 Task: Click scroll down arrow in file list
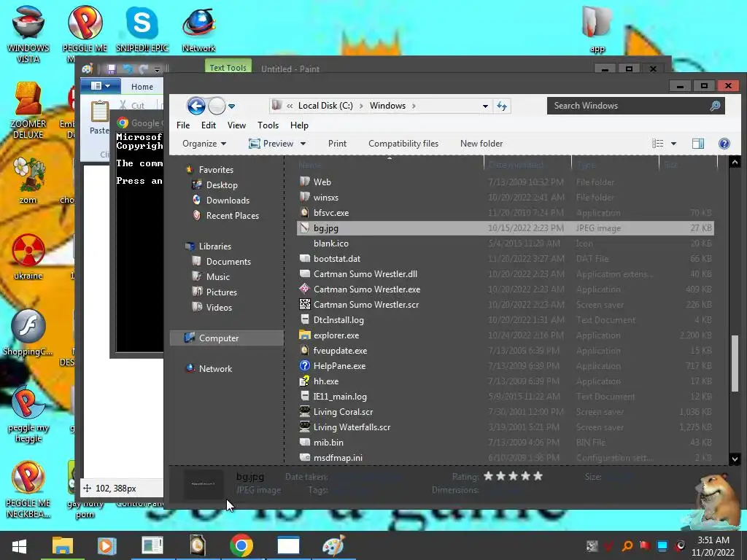pyautogui.click(x=734, y=459)
